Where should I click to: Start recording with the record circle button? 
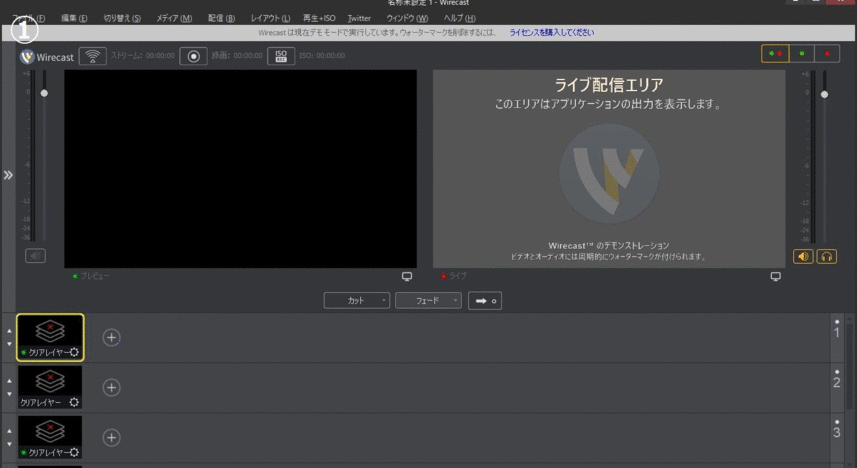(193, 56)
